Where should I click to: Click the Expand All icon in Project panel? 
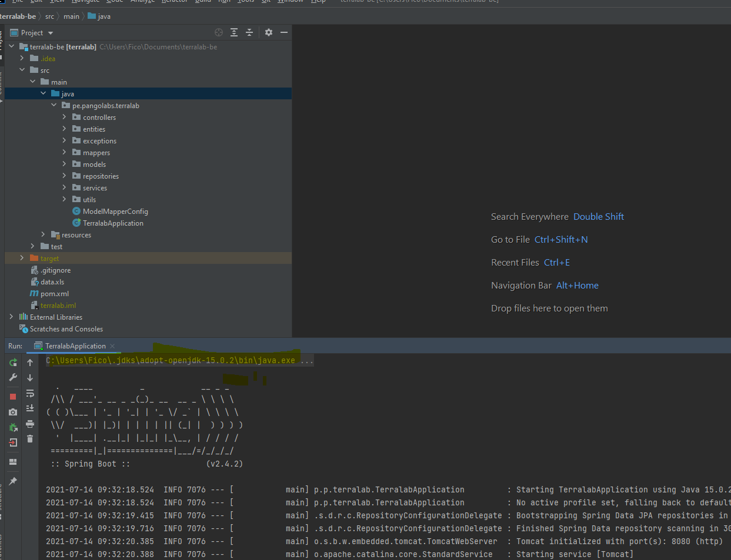(x=234, y=32)
